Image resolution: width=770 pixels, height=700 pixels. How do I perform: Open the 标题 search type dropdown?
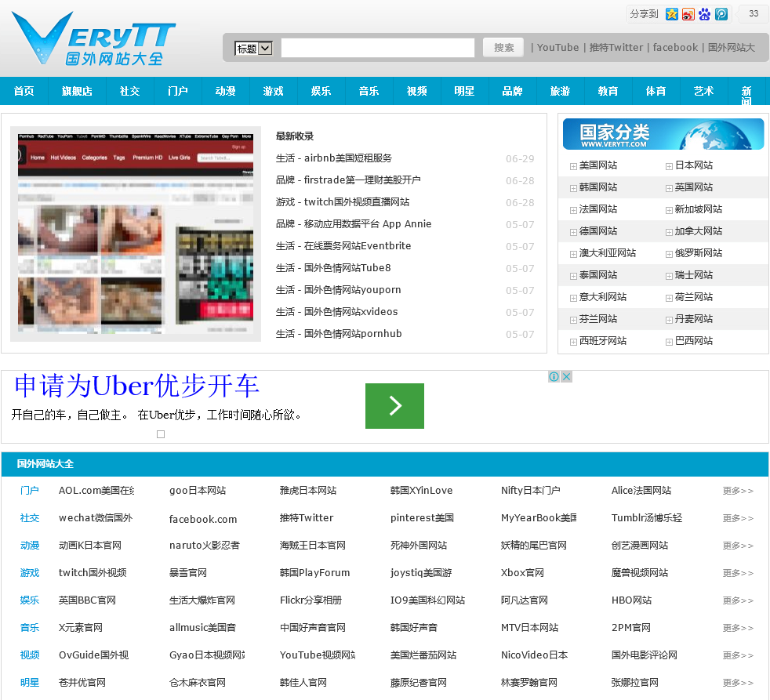[x=253, y=48]
